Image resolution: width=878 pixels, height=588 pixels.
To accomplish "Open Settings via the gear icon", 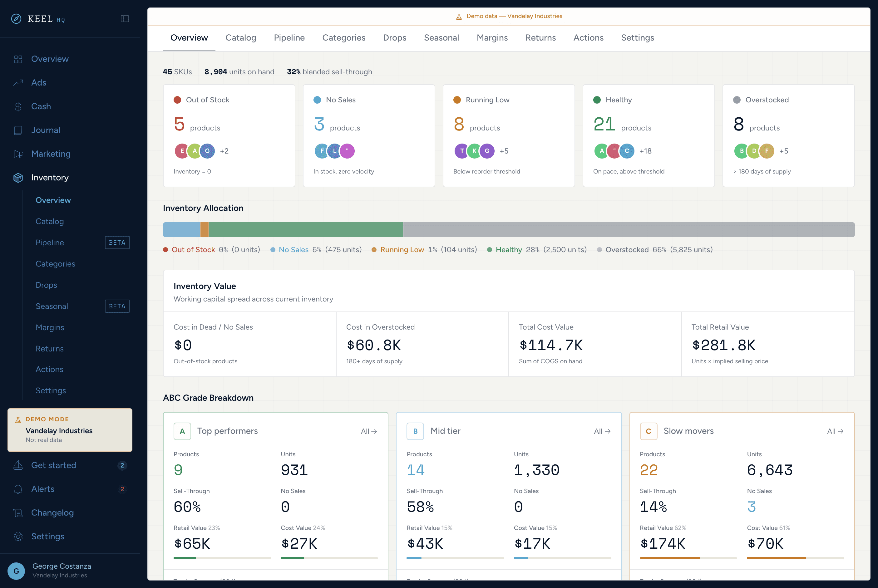I will (18, 537).
